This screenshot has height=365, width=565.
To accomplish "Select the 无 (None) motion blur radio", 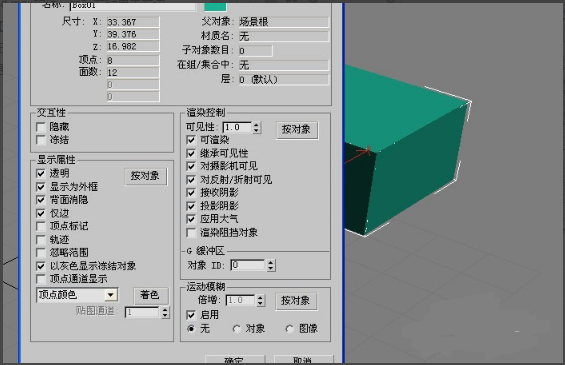I will (191, 329).
